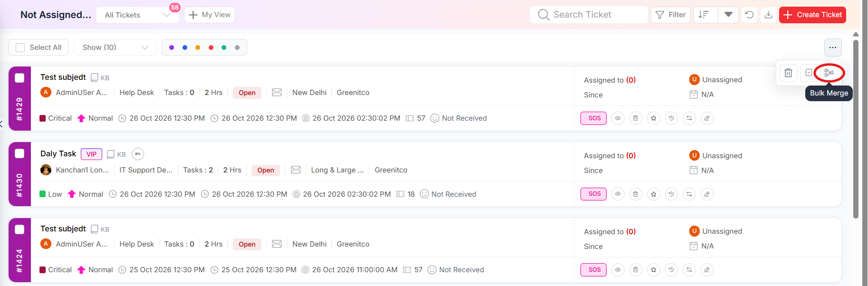Click the refresh tickets icon
The image size is (868, 286).
[749, 15]
